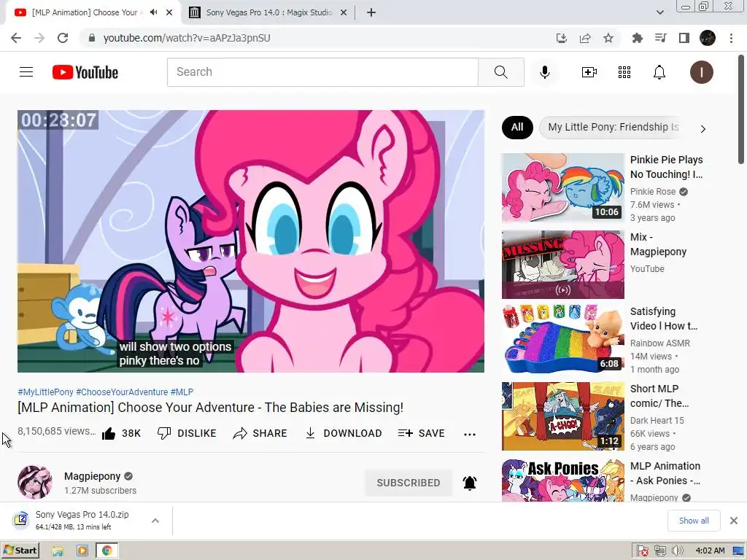Open the Create video camera icon
747x560 pixels.
point(589,72)
